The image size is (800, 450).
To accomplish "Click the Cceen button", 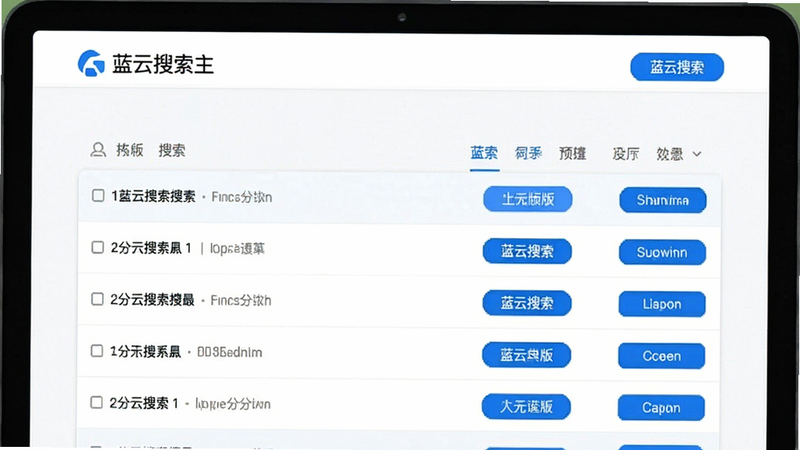I will click(x=661, y=356).
